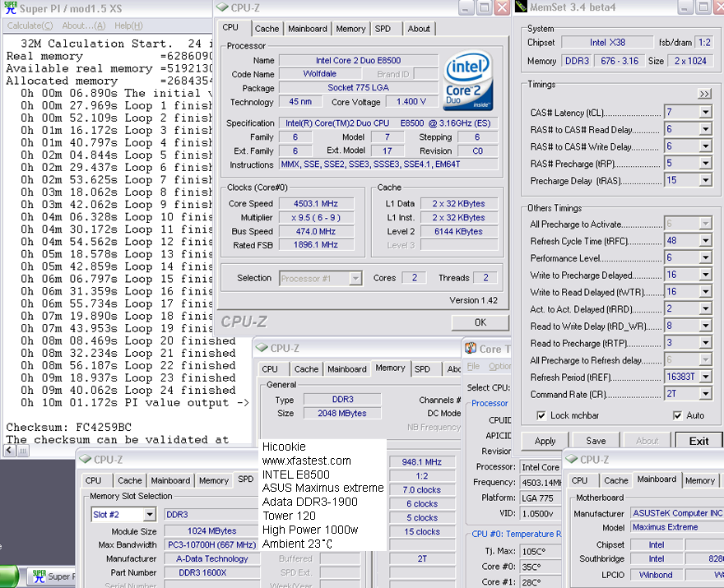
Task: Open the Command Rate (CR) dropdown
Action: (x=706, y=394)
